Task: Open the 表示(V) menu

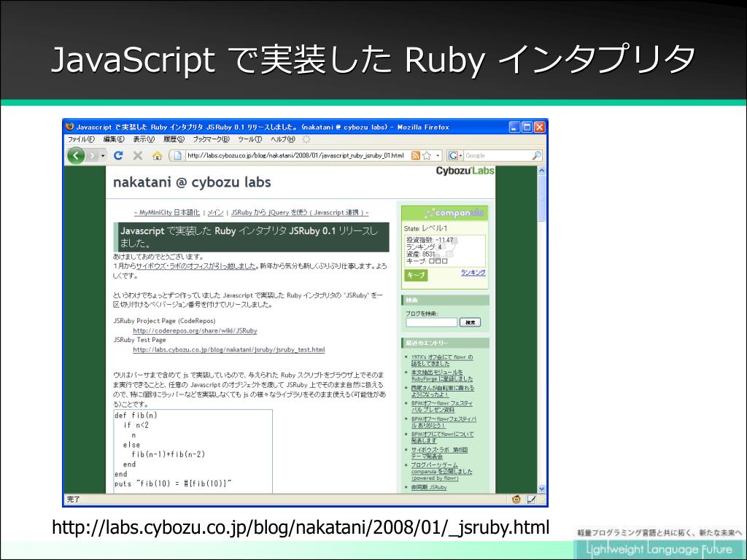Action: (x=144, y=139)
